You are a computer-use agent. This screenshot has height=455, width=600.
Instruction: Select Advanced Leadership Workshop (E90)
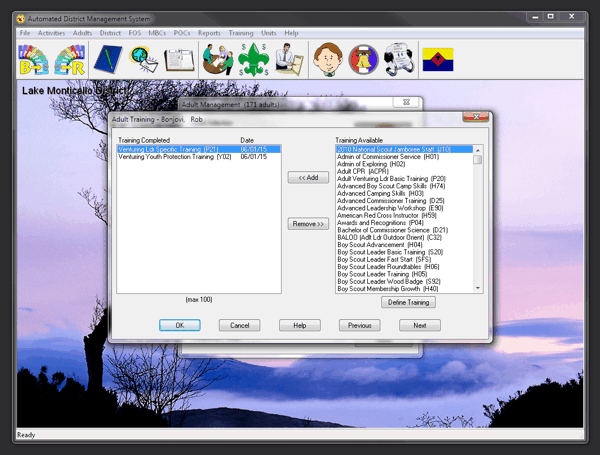point(404,208)
